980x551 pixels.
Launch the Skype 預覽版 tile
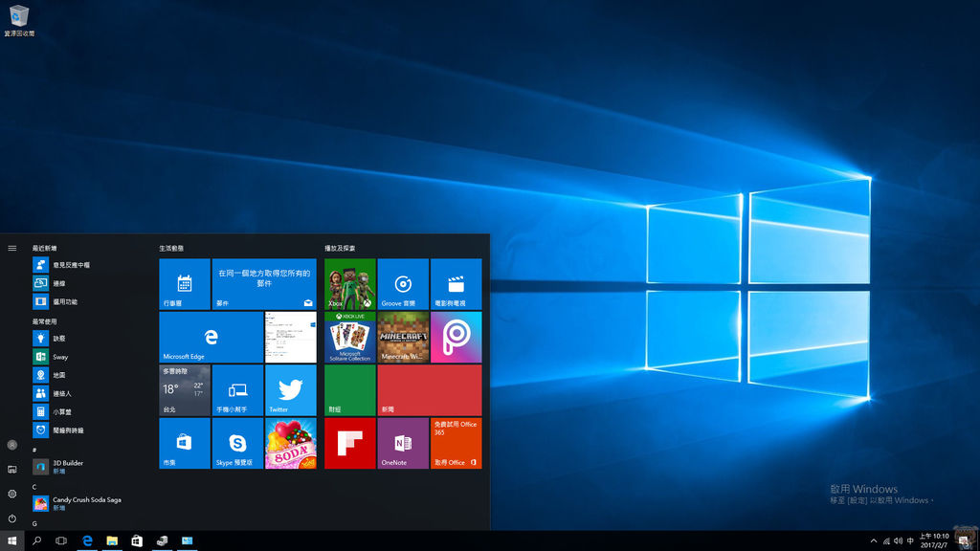[237, 443]
